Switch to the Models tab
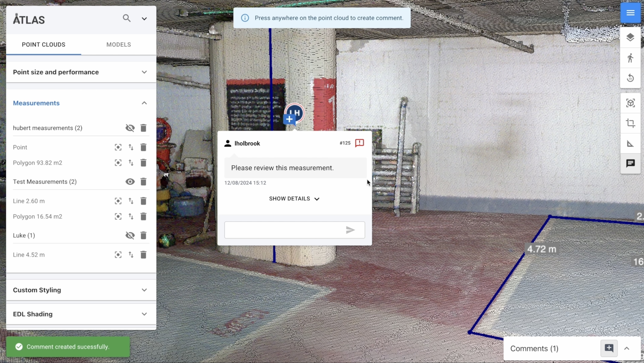This screenshot has width=644, height=363. pyautogui.click(x=118, y=45)
